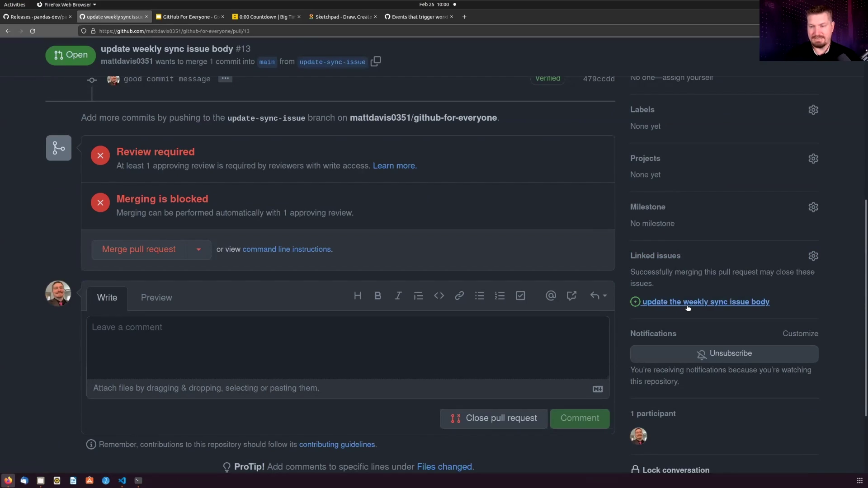Insert code with the code icon
868x488 pixels.
pyautogui.click(x=439, y=296)
